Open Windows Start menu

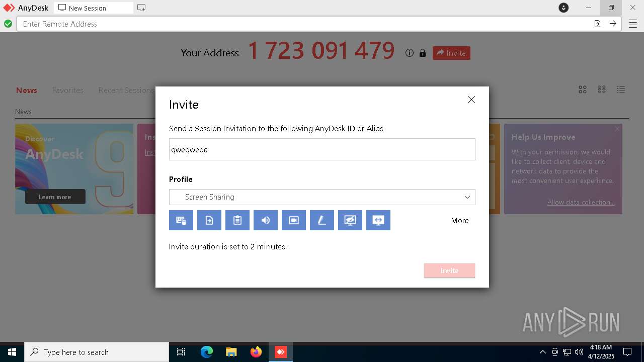click(12, 352)
